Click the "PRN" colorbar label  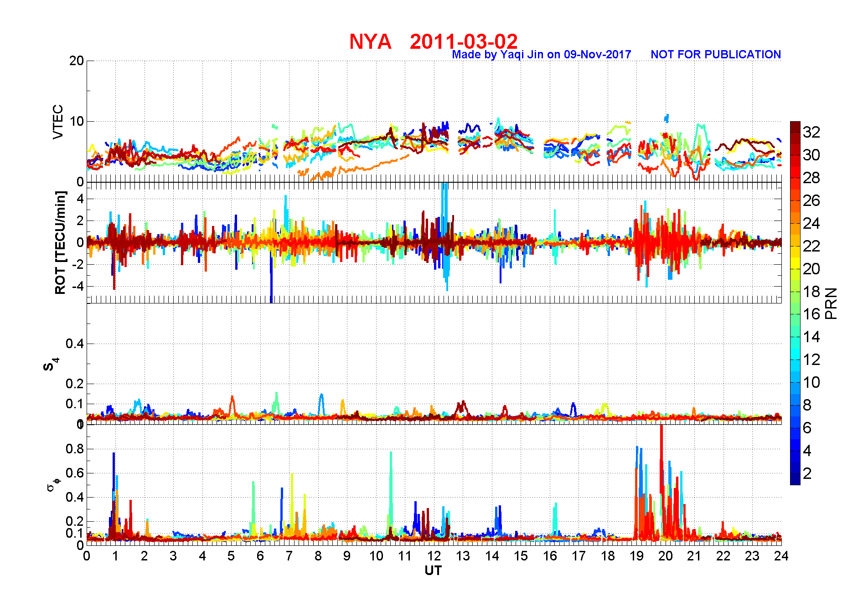point(831,303)
